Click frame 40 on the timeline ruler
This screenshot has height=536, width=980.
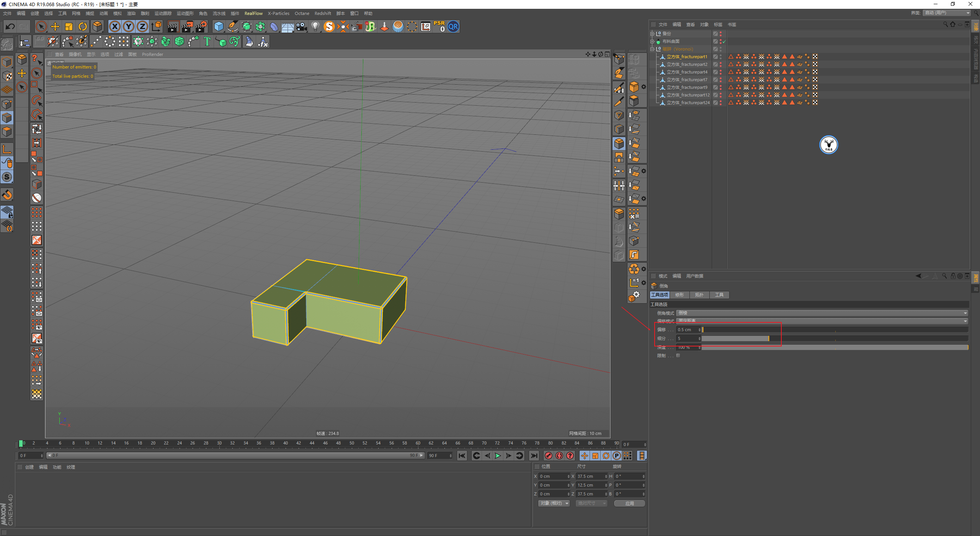click(285, 443)
